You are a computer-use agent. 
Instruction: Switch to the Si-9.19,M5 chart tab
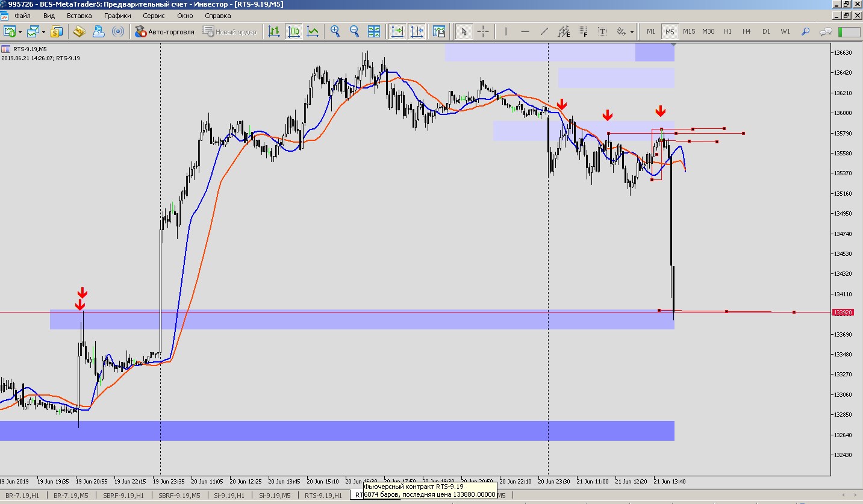click(x=275, y=496)
